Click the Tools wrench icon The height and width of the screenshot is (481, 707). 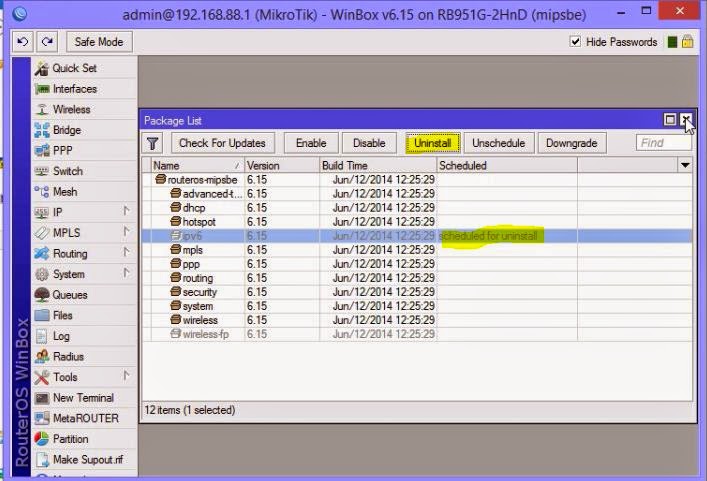click(x=41, y=377)
